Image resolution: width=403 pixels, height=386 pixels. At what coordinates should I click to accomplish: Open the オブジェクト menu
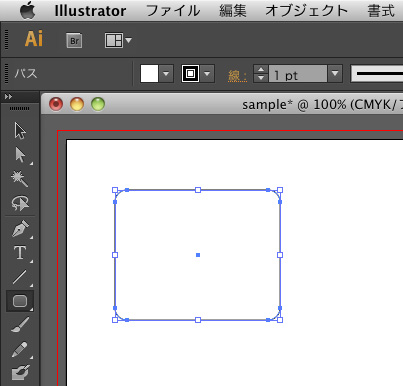point(306,11)
